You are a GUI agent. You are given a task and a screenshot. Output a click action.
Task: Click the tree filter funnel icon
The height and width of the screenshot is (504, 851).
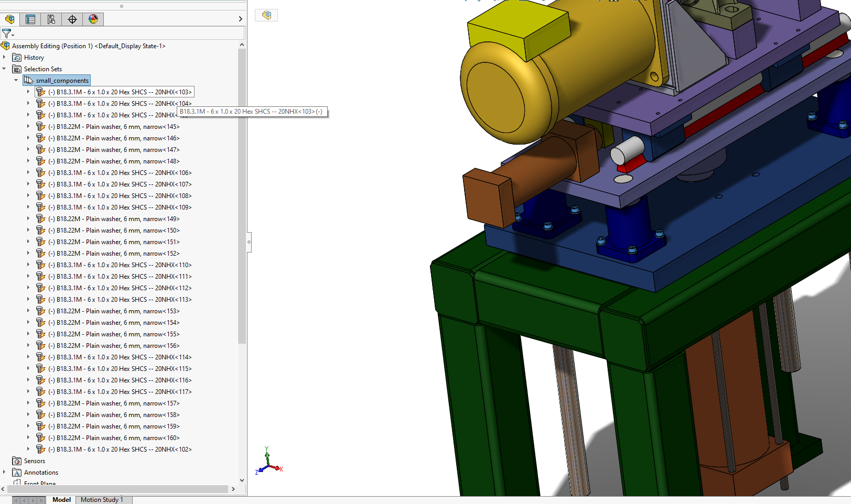click(x=7, y=34)
